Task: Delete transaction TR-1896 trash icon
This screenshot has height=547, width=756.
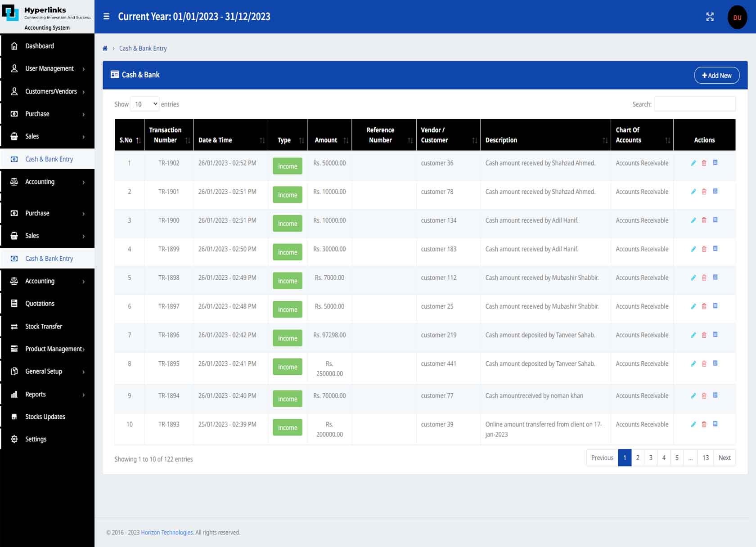Action: (704, 335)
